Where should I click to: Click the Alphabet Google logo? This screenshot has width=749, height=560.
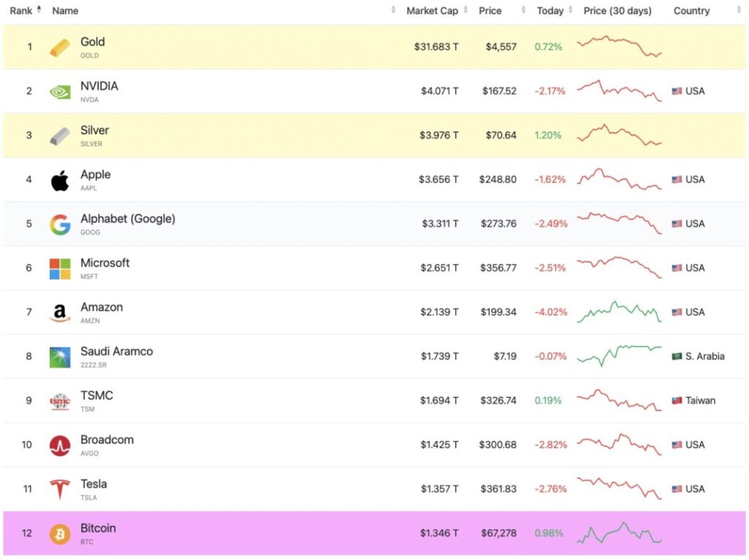60,224
